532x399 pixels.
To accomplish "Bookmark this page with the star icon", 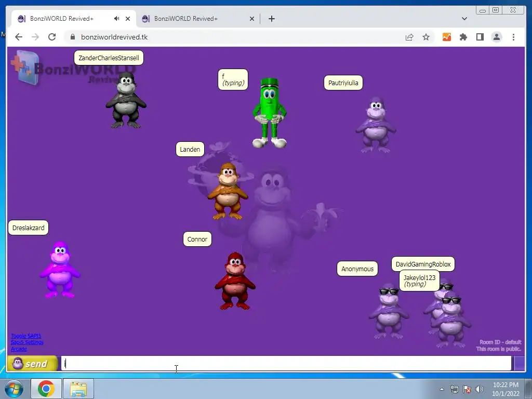I will tap(426, 37).
